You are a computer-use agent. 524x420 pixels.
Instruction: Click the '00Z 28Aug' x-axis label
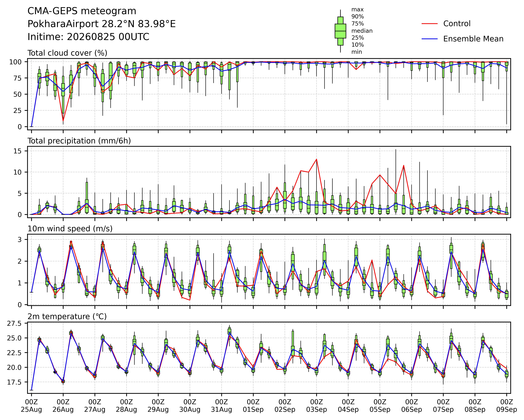click(x=126, y=406)
